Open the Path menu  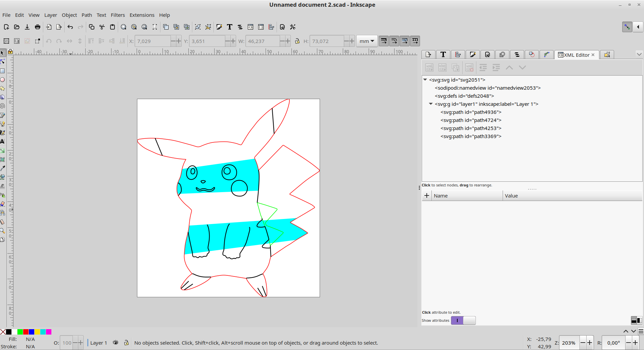(x=87, y=15)
